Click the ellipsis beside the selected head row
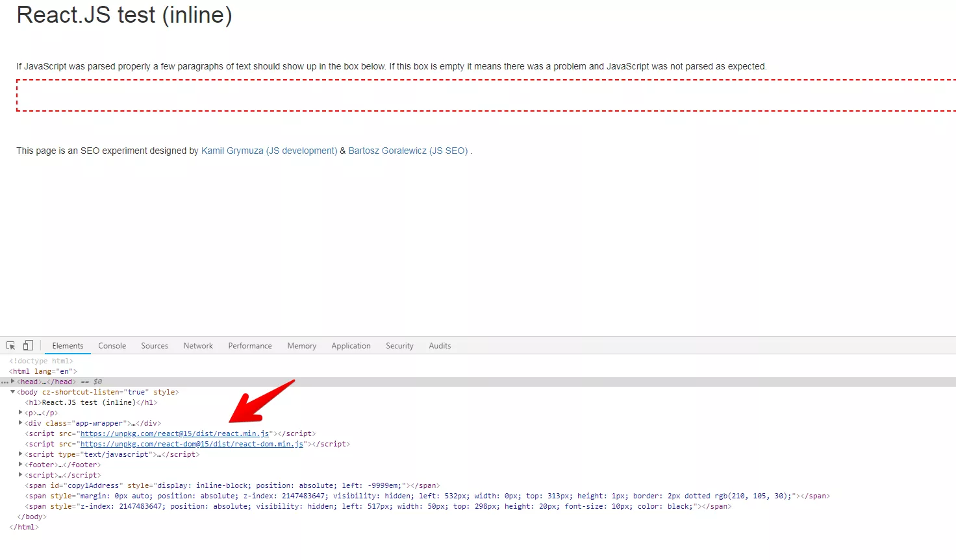The image size is (956, 560). click(x=5, y=382)
